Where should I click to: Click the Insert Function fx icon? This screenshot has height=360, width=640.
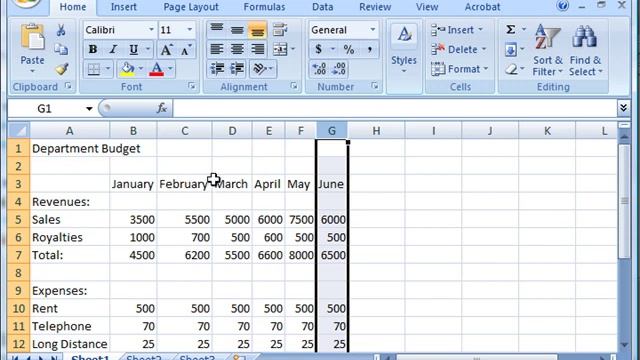point(162,108)
